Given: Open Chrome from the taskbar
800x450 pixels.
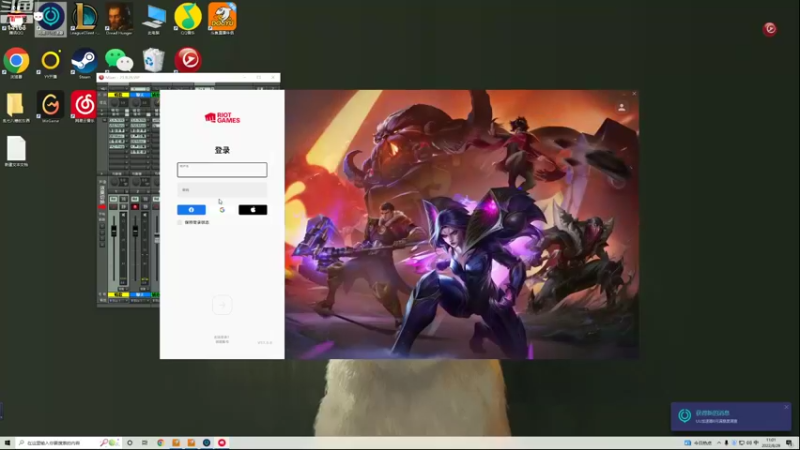Looking at the screenshot, I should pos(161,443).
